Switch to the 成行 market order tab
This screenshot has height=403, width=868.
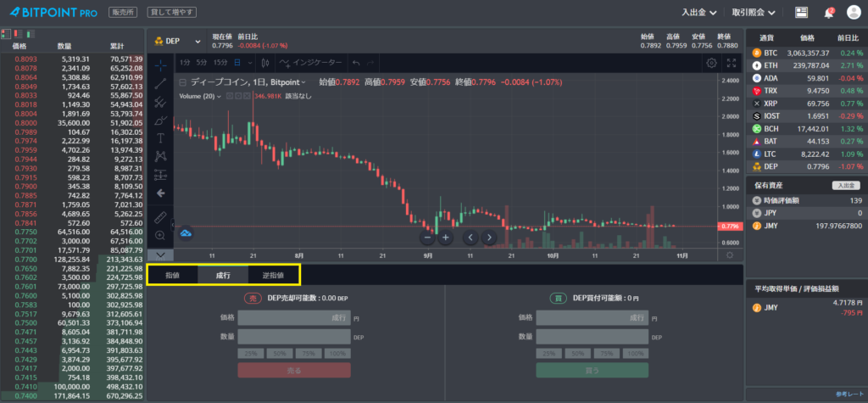(223, 275)
